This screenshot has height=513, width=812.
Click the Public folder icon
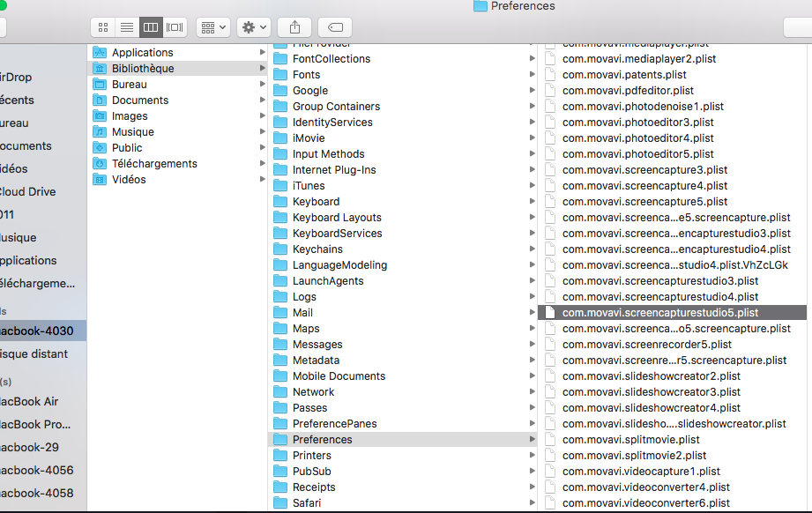click(99, 147)
